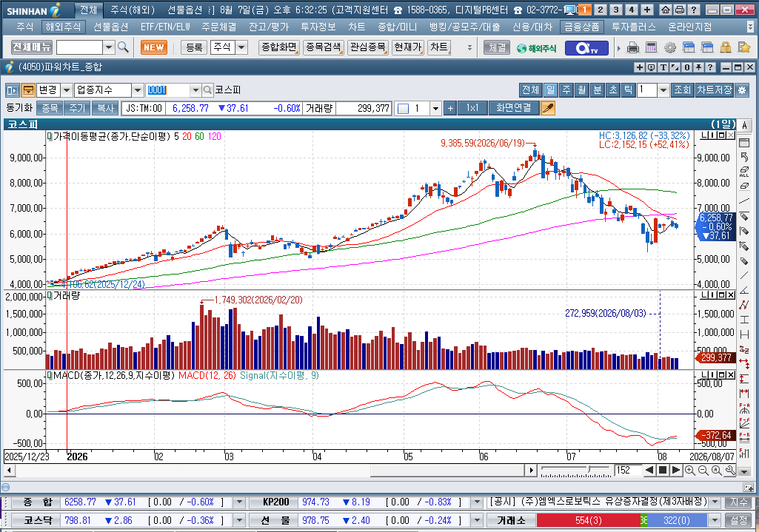The height and width of the screenshot is (532, 759).
Task: Select the angle drawing tool in right toolbar
Action: point(744,290)
